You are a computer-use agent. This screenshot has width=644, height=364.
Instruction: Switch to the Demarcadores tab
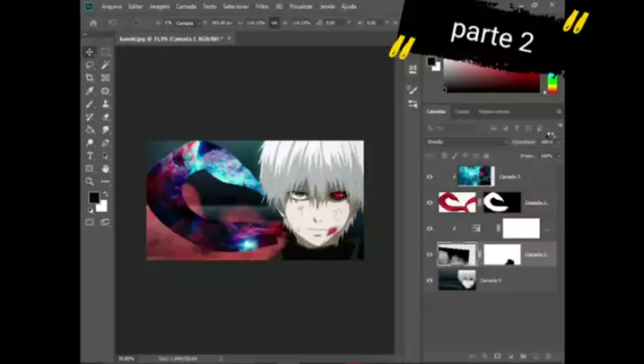[494, 112]
